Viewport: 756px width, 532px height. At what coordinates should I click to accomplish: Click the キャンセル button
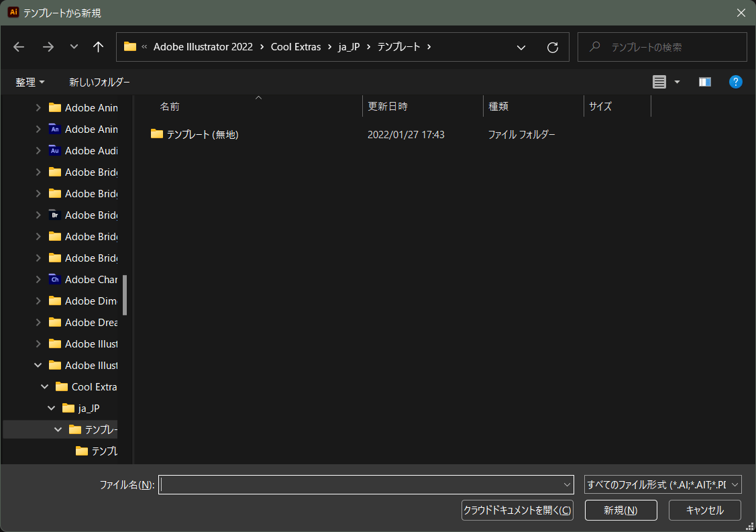(x=705, y=511)
